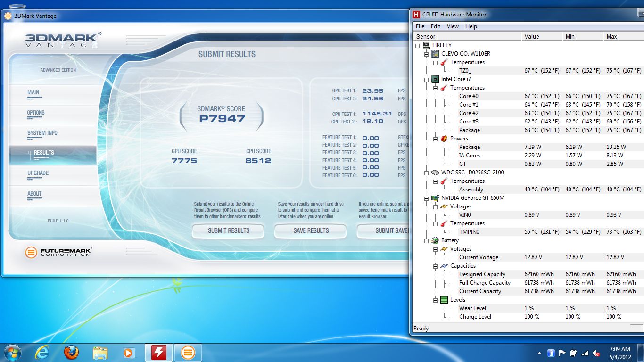Collapse the Intel Core i7 node

[x=427, y=79]
